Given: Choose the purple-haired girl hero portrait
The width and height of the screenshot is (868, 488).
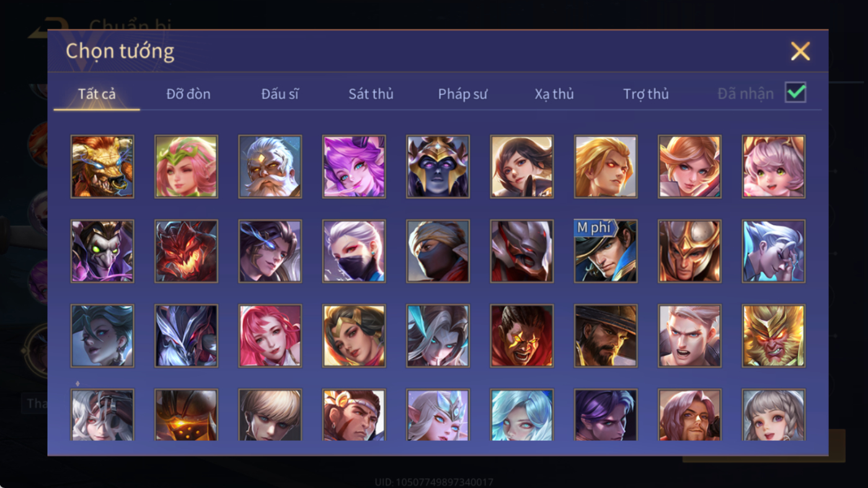Looking at the screenshot, I should pos(354,167).
